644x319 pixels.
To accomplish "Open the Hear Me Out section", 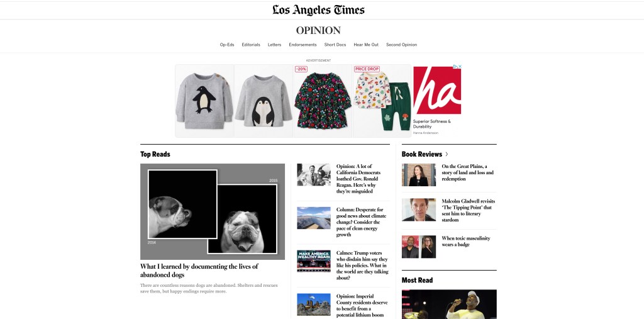I will pos(366,45).
